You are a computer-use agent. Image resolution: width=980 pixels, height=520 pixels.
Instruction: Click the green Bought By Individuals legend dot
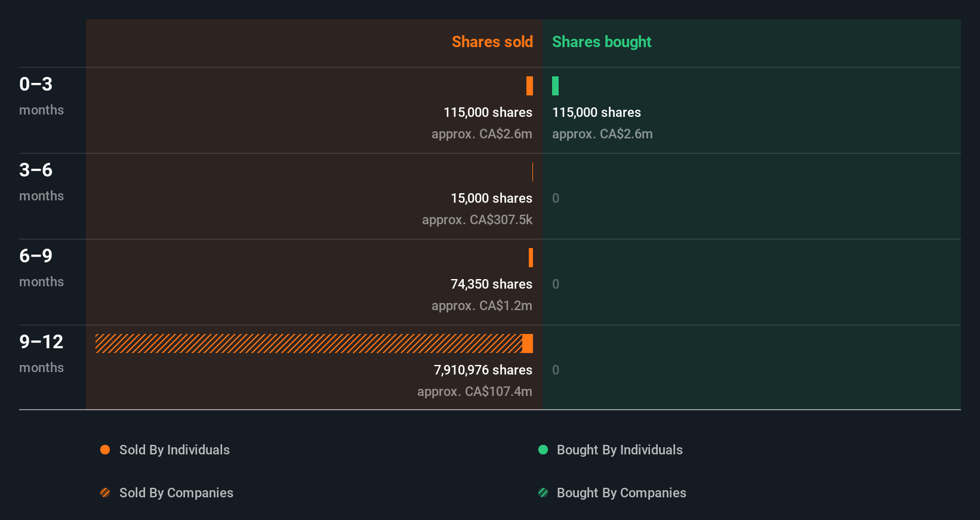pos(543,450)
